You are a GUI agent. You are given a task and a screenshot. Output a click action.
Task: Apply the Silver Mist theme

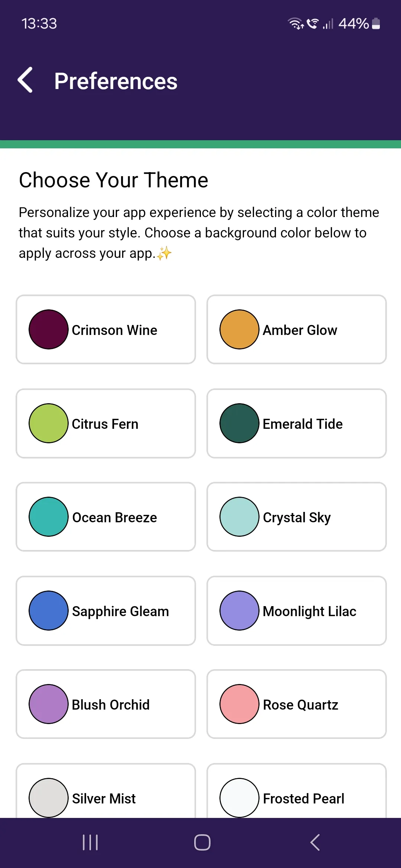(106, 790)
